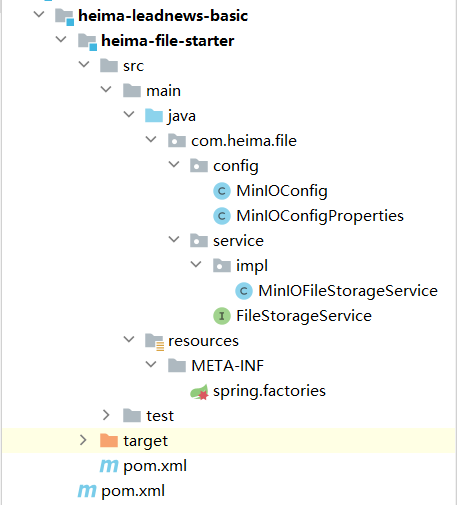
Task: Select the main folder name
Action: (163, 91)
